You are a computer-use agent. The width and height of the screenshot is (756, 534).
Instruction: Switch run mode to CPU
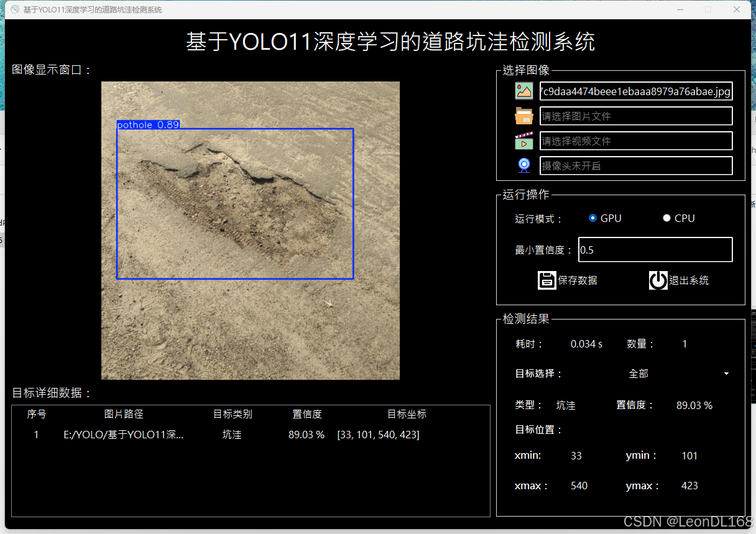pyautogui.click(x=666, y=218)
